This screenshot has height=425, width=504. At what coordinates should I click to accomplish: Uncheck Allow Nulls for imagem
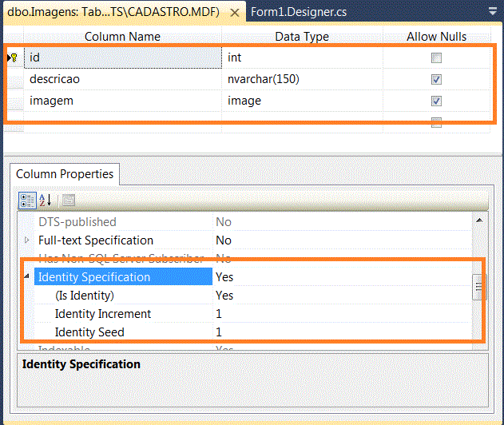click(436, 101)
